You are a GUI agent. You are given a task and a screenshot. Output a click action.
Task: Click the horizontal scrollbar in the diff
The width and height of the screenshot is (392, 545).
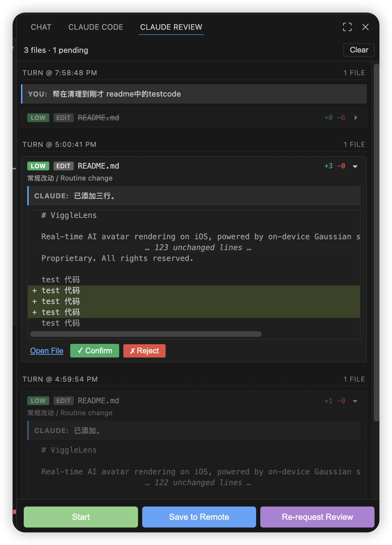coord(146,334)
